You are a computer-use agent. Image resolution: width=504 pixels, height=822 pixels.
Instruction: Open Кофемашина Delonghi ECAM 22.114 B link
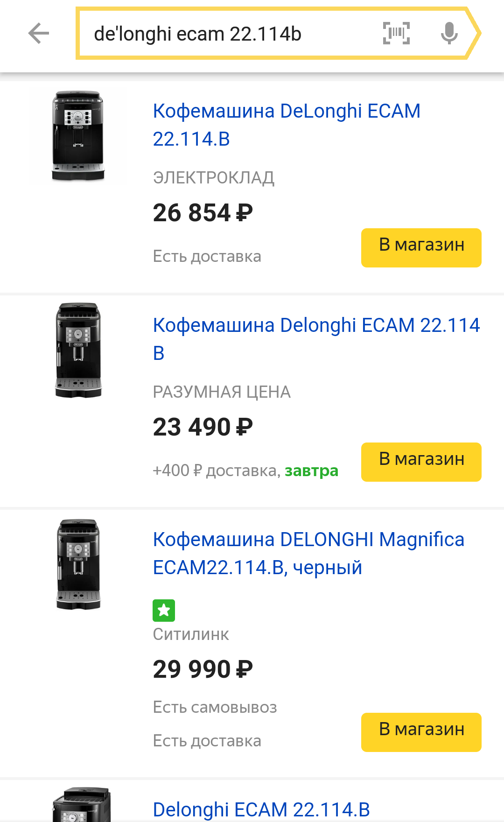[316, 339]
